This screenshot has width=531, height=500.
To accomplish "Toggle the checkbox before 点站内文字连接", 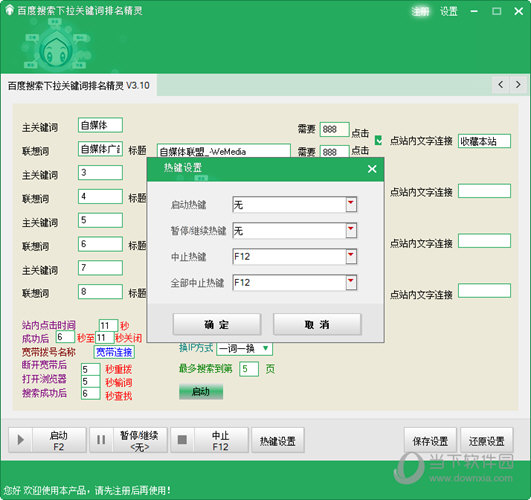I will click(379, 140).
